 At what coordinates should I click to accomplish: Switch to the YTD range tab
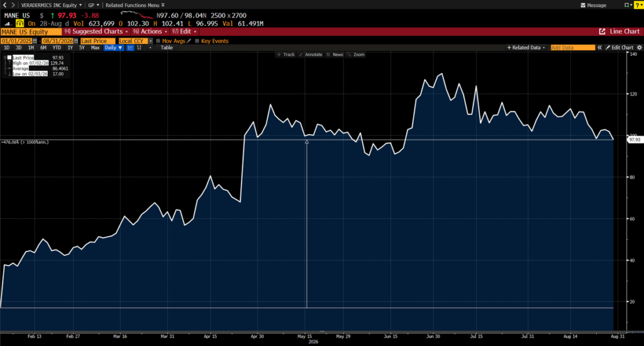pyautogui.click(x=57, y=48)
